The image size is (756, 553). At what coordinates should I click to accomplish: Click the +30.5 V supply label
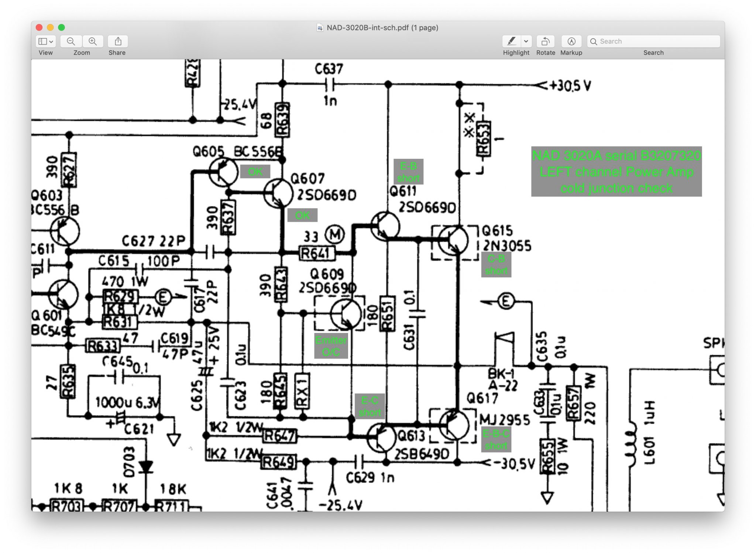tap(570, 86)
